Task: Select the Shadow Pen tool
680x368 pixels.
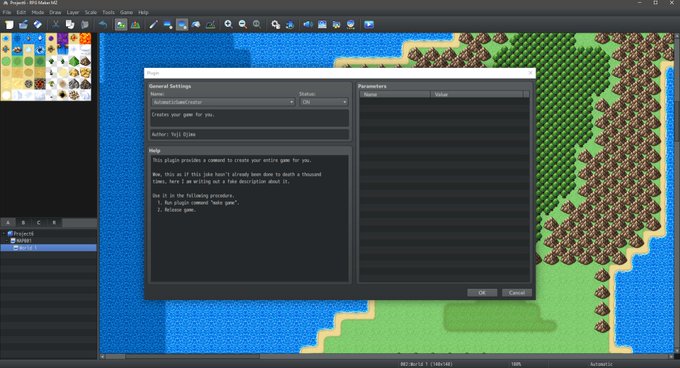Action: [x=211, y=24]
